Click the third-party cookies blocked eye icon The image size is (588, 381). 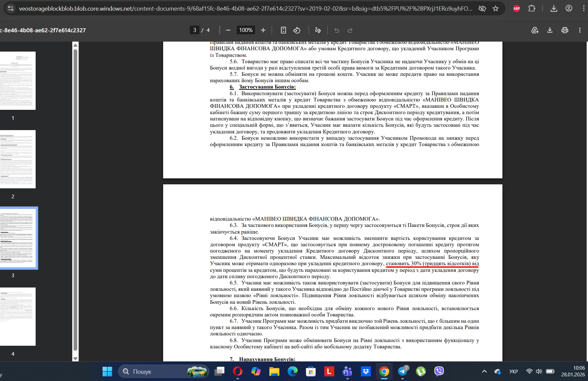coord(482,9)
